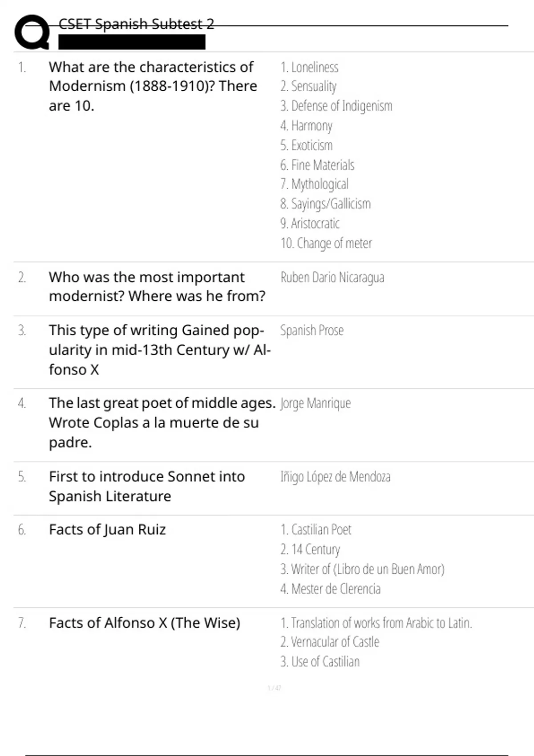
Task: Click the answer 'Spanish Prose'
Action: tap(312, 330)
